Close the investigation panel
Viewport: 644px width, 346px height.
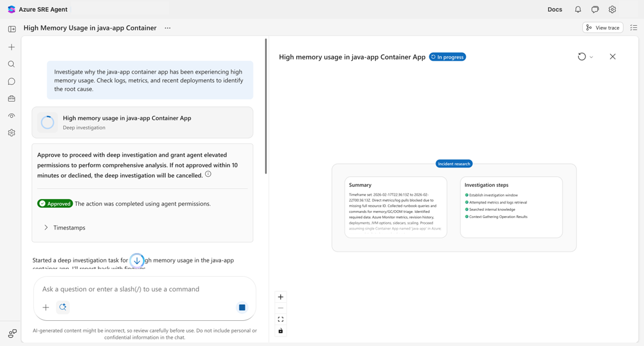[613, 57]
